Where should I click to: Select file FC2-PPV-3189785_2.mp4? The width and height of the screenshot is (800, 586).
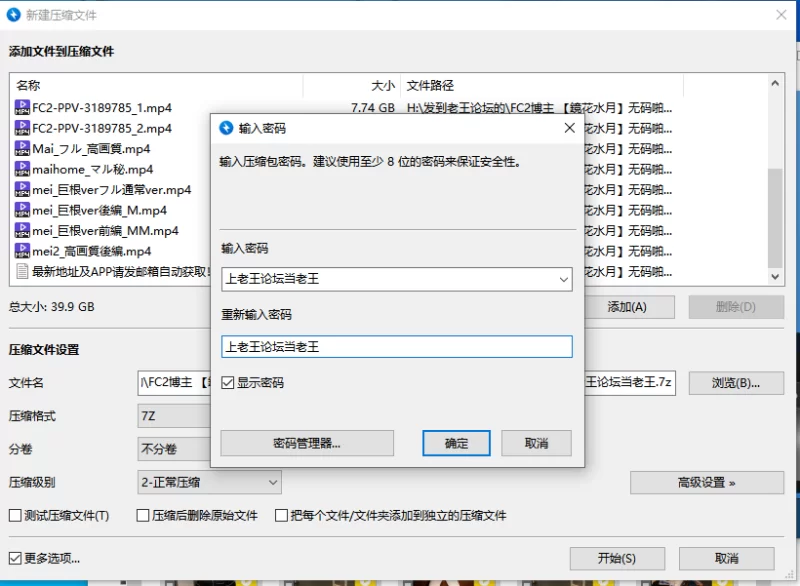[102, 128]
